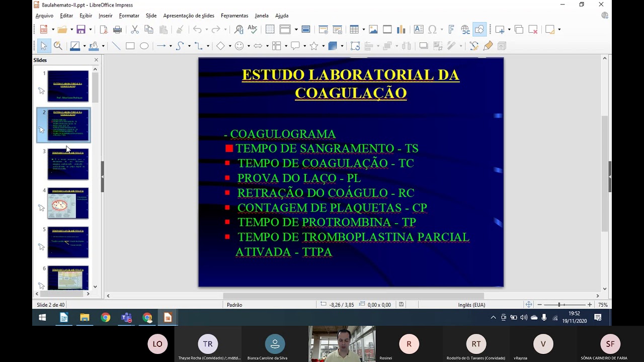Select slide 1 thumbnail
Image resolution: width=644 pixels, height=362 pixels.
(x=68, y=86)
